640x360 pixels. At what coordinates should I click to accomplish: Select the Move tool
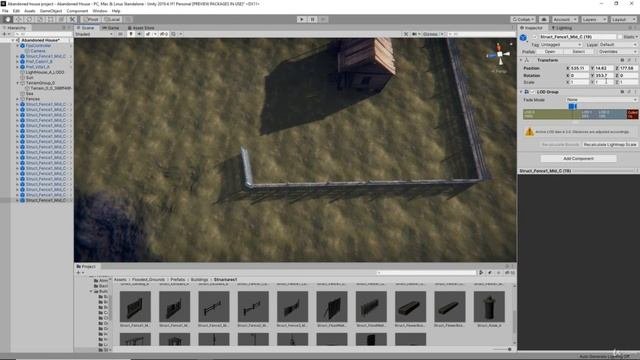coord(18,19)
